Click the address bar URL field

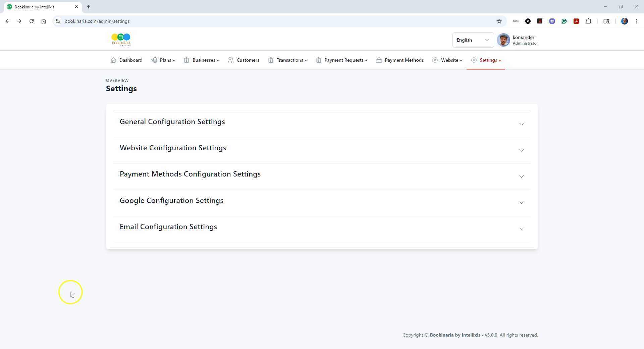click(x=235, y=21)
